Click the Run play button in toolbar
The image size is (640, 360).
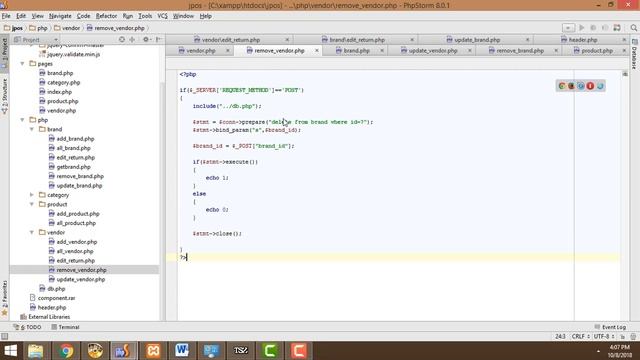point(582,28)
